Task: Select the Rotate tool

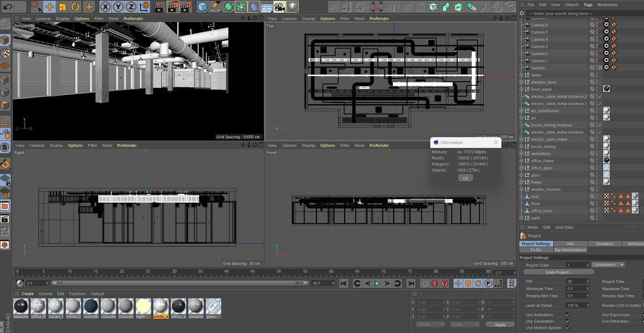Action: [75, 6]
